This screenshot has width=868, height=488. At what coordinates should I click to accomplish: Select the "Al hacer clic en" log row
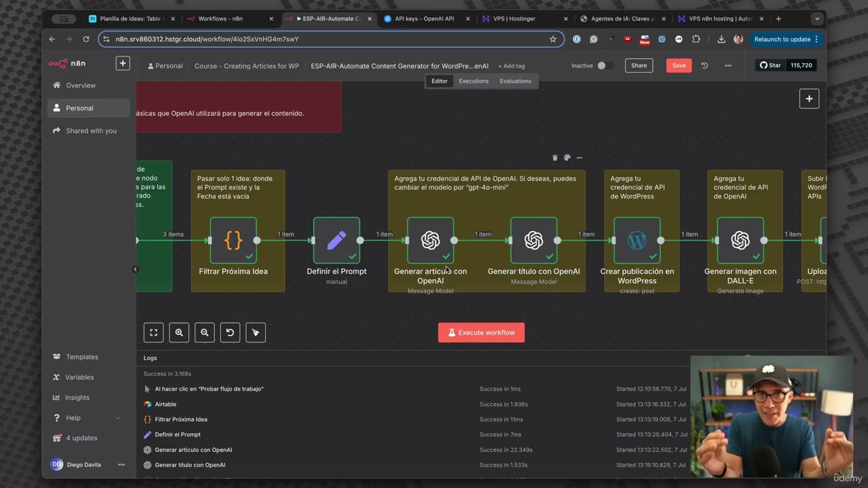[x=414, y=389]
